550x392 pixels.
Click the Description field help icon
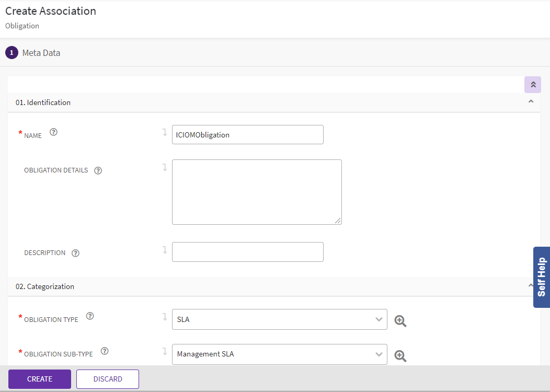point(75,253)
